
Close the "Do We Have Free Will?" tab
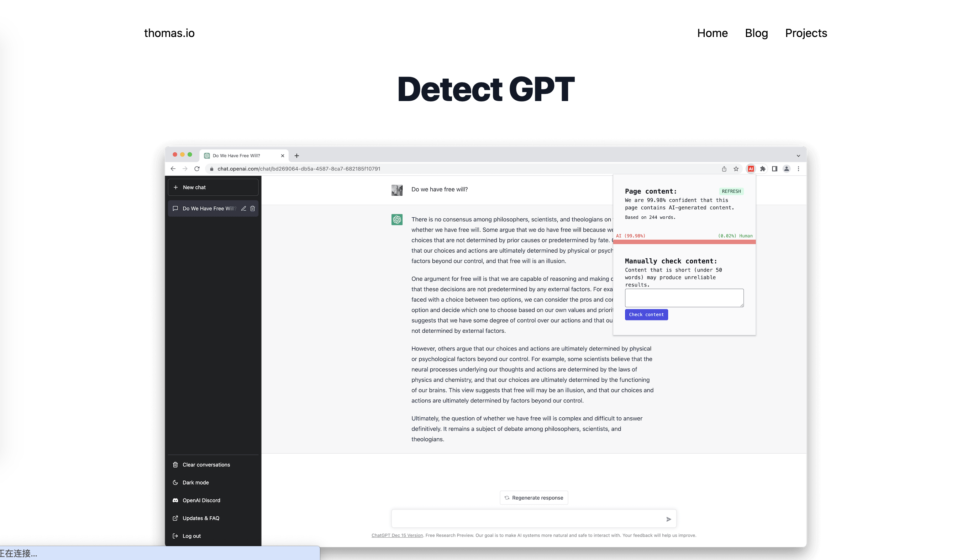point(282,156)
